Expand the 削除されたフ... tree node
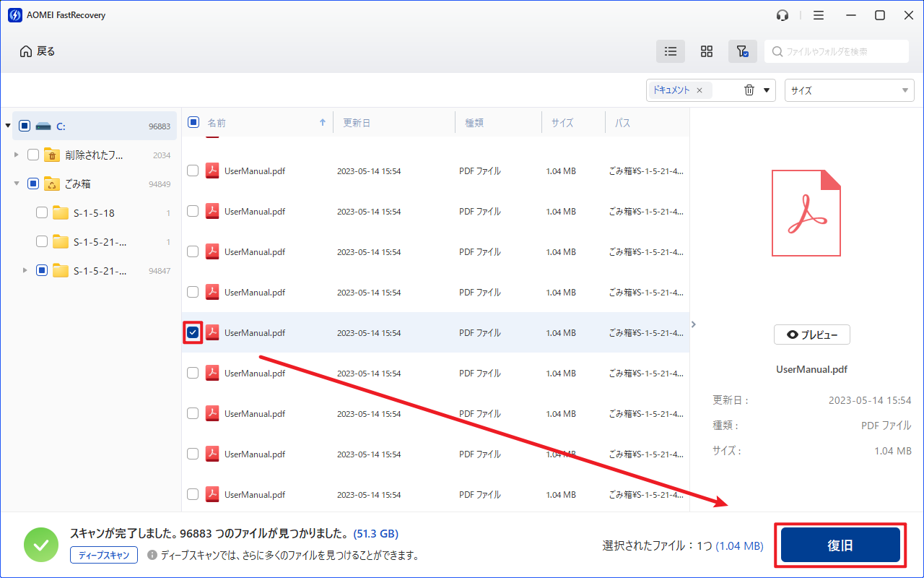This screenshot has height=578, width=924. point(17,155)
